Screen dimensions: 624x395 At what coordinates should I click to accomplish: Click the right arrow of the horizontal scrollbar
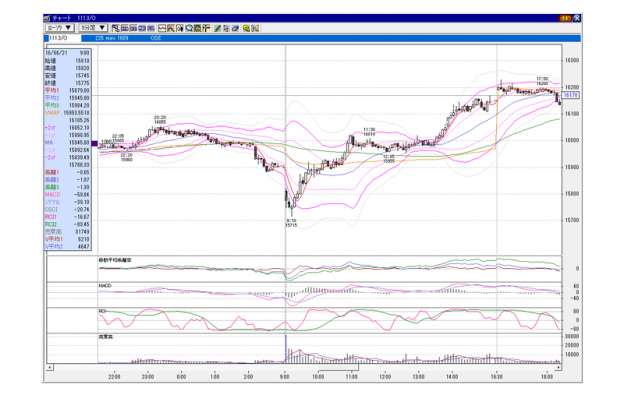(558, 367)
